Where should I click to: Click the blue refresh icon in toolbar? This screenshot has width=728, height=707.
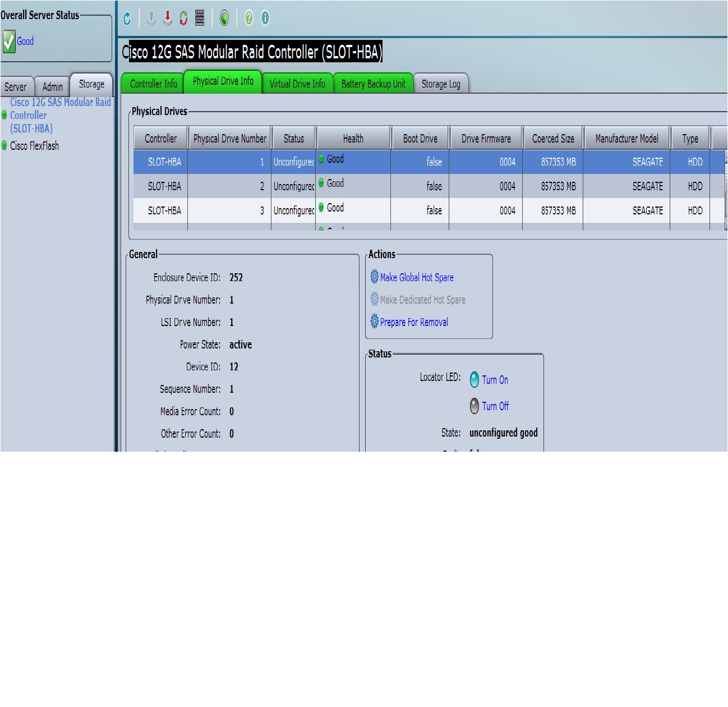[127, 18]
